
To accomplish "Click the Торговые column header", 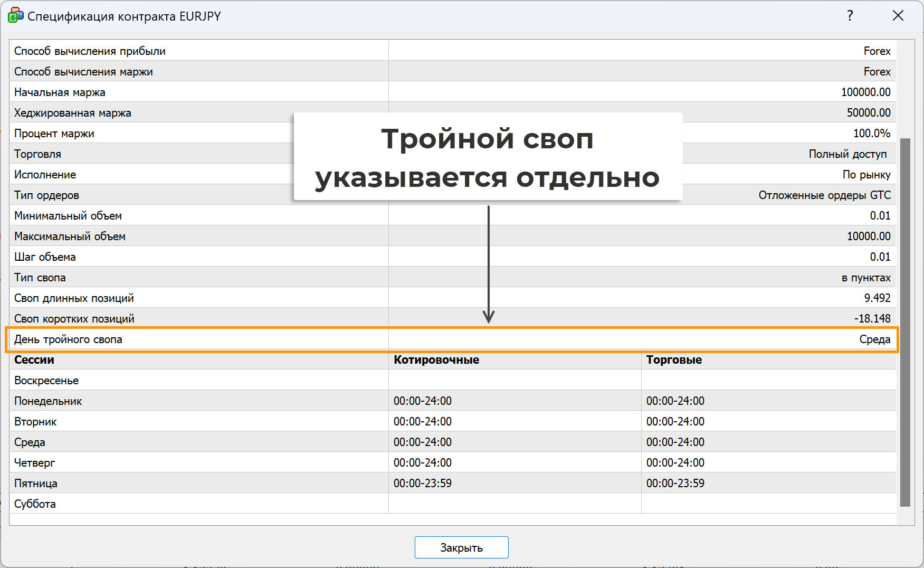I will point(674,360).
